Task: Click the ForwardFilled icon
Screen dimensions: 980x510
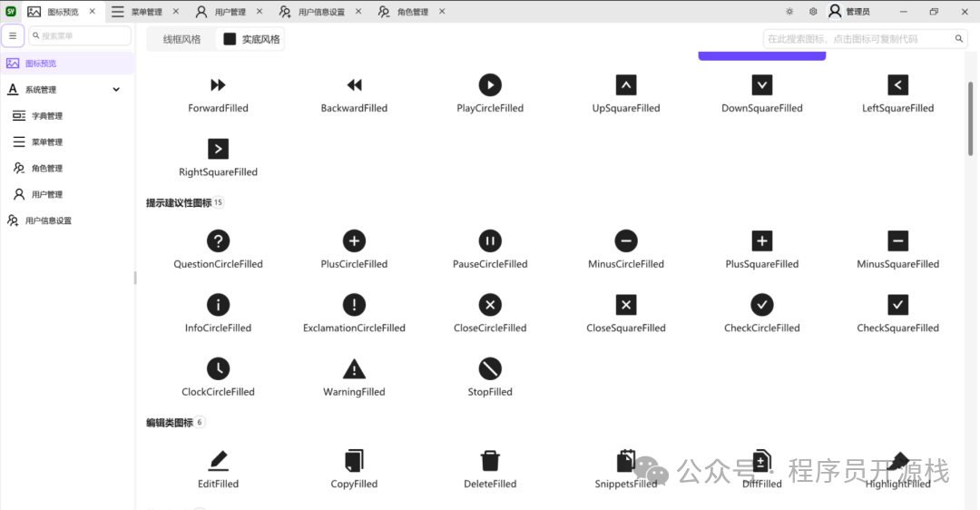Action: tap(218, 85)
